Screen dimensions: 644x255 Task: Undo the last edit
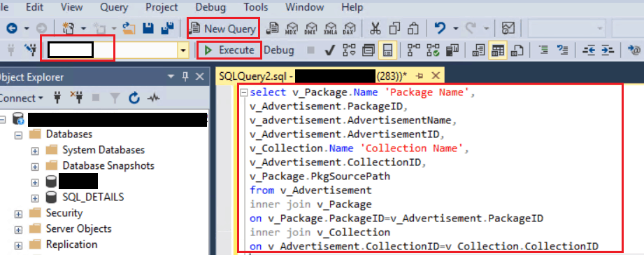440,29
